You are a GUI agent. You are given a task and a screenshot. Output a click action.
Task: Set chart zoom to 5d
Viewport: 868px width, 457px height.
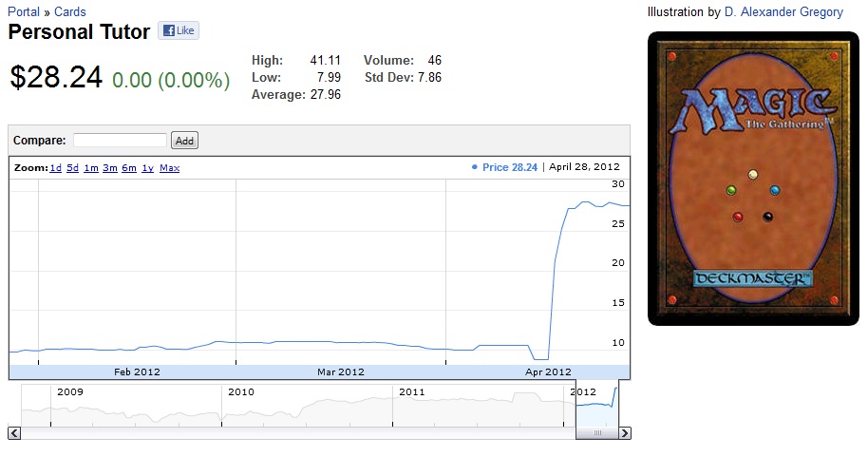pos(73,168)
